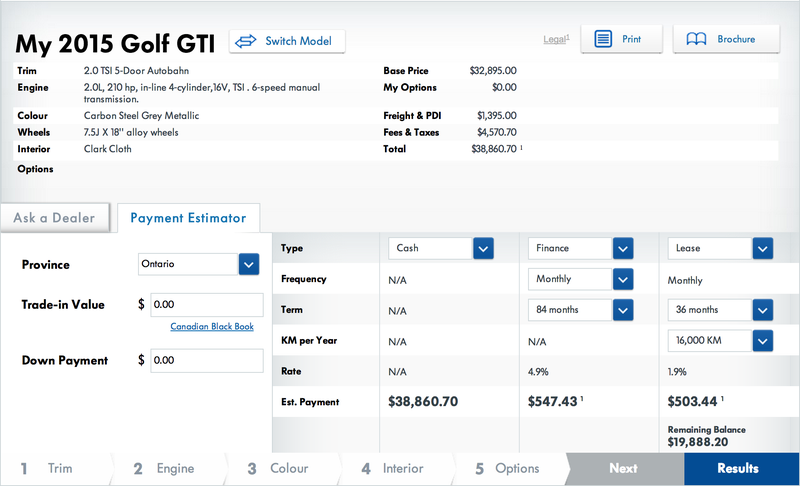Screen dimensions: 800x486
Task: Click the My Options $0.00 value
Action: [504, 88]
